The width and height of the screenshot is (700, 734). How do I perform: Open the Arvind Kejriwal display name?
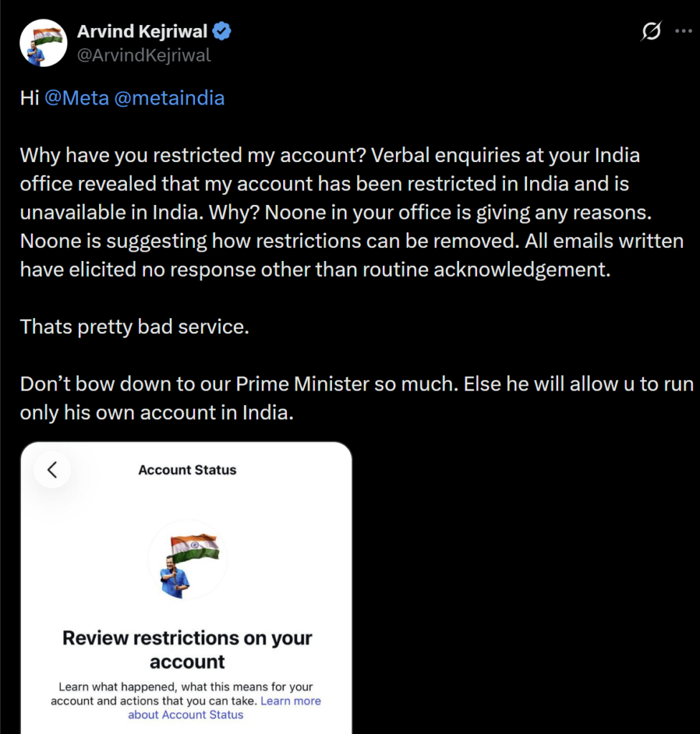pyautogui.click(x=142, y=32)
